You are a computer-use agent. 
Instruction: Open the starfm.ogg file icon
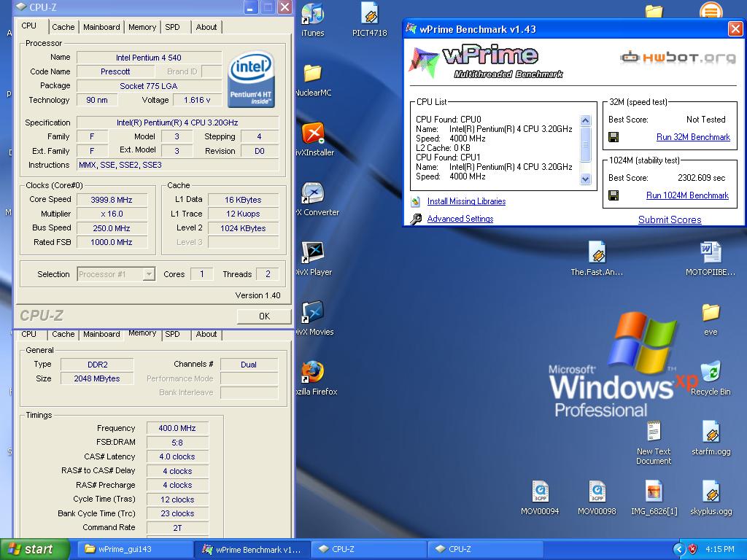tap(711, 432)
